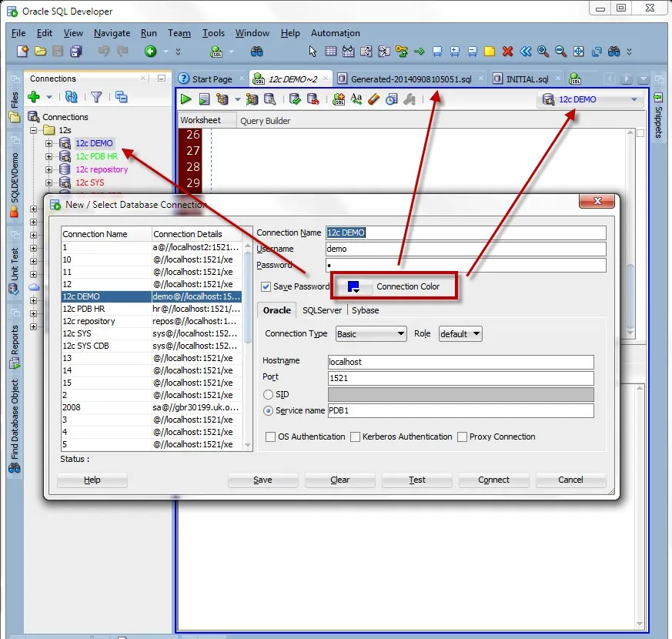Expand the 12c SYS tree node
672x639 pixels.
point(48,182)
